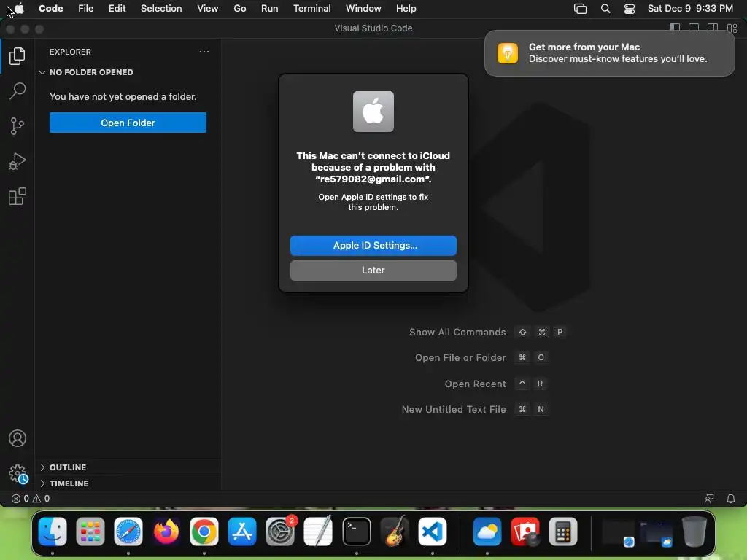This screenshot has height=560, width=747.
Task: Open customize layout icon
Action: click(x=732, y=28)
